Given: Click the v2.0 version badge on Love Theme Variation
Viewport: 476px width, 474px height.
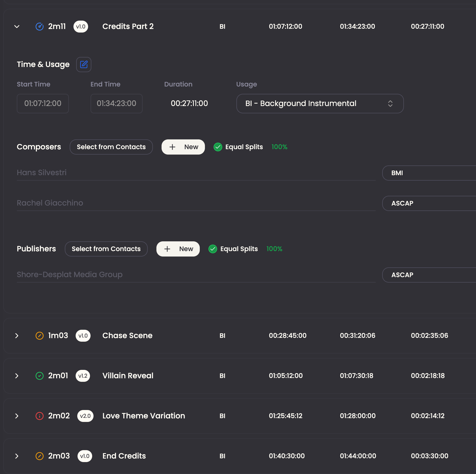Looking at the screenshot, I should click(85, 416).
